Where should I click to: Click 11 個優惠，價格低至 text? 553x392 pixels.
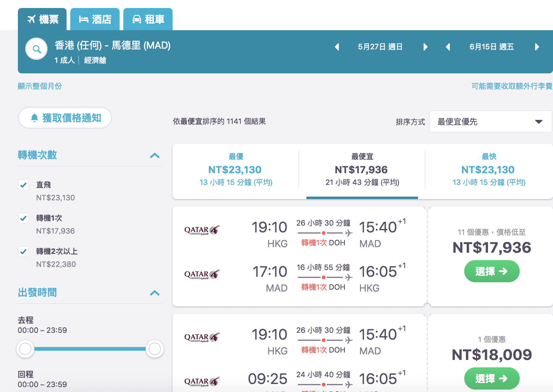click(492, 232)
